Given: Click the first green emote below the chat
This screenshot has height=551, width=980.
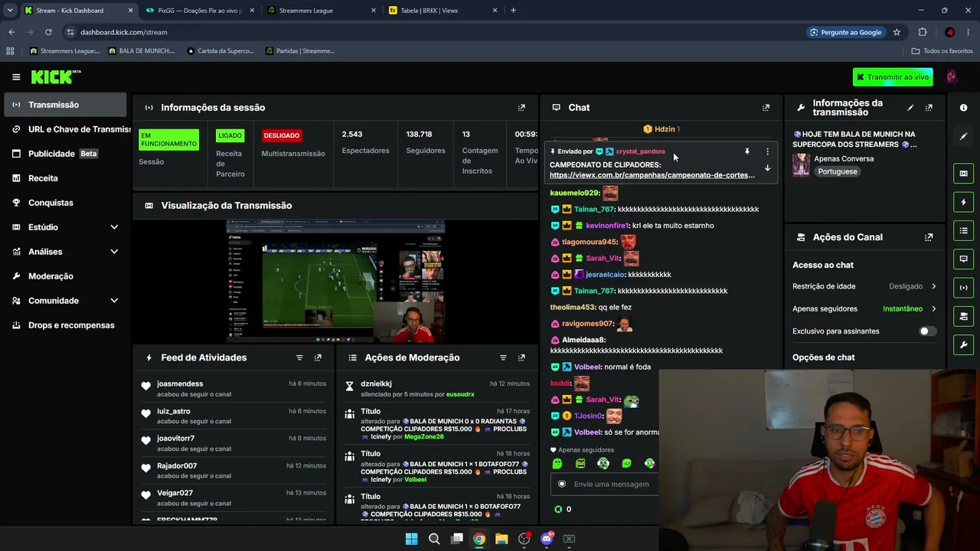Looking at the screenshot, I should coord(557,464).
